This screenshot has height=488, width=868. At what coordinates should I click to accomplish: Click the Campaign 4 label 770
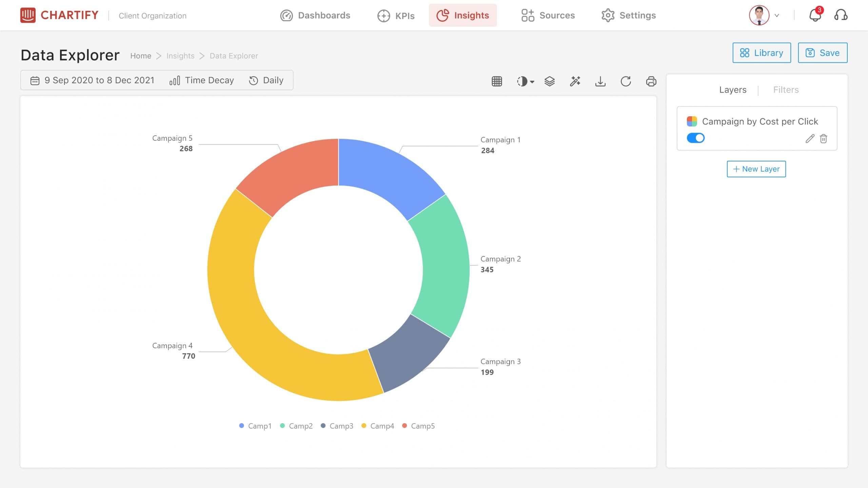174,351
